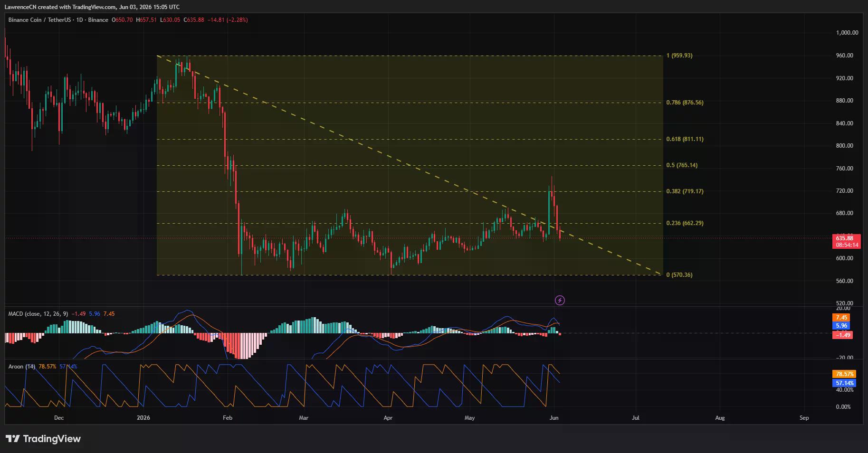Click the open value O650.70
The height and width of the screenshot is (453, 868).
[x=122, y=20]
